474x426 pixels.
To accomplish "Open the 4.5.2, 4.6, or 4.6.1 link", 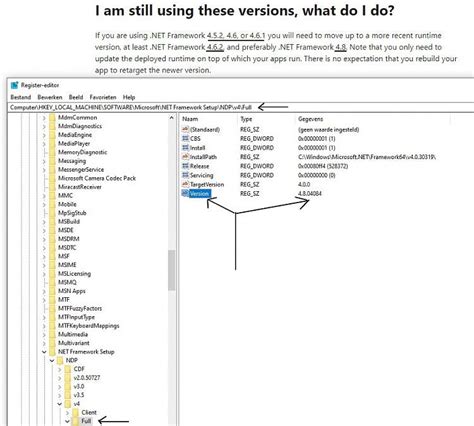I will pyautogui.click(x=236, y=36).
